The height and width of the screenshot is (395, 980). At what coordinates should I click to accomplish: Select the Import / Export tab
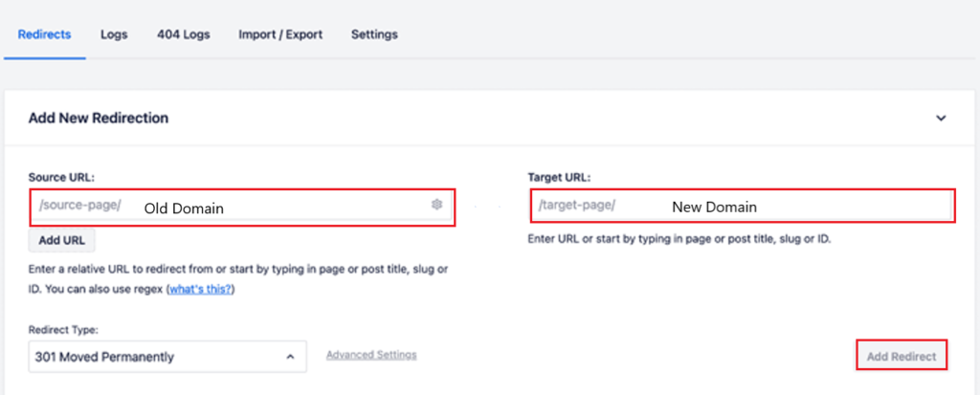click(280, 34)
